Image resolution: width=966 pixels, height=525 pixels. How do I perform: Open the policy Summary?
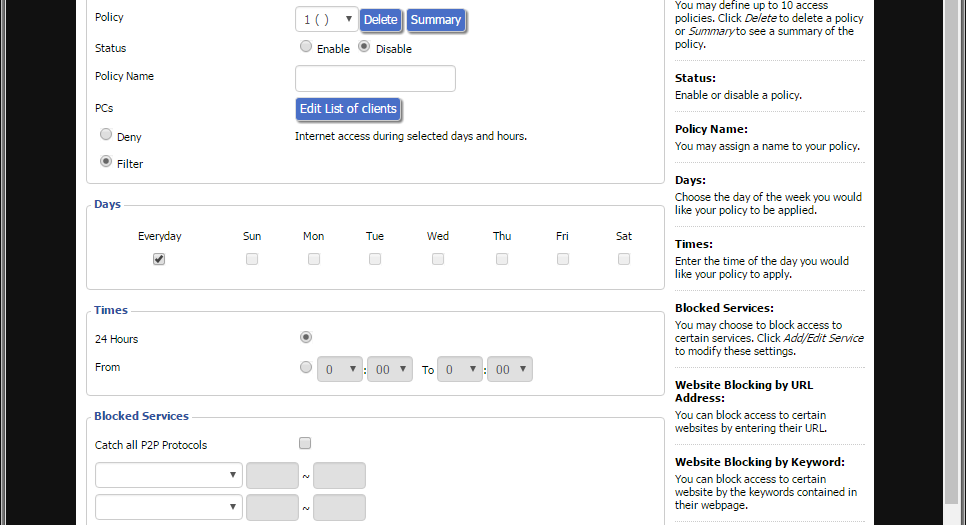pyautogui.click(x=436, y=20)
